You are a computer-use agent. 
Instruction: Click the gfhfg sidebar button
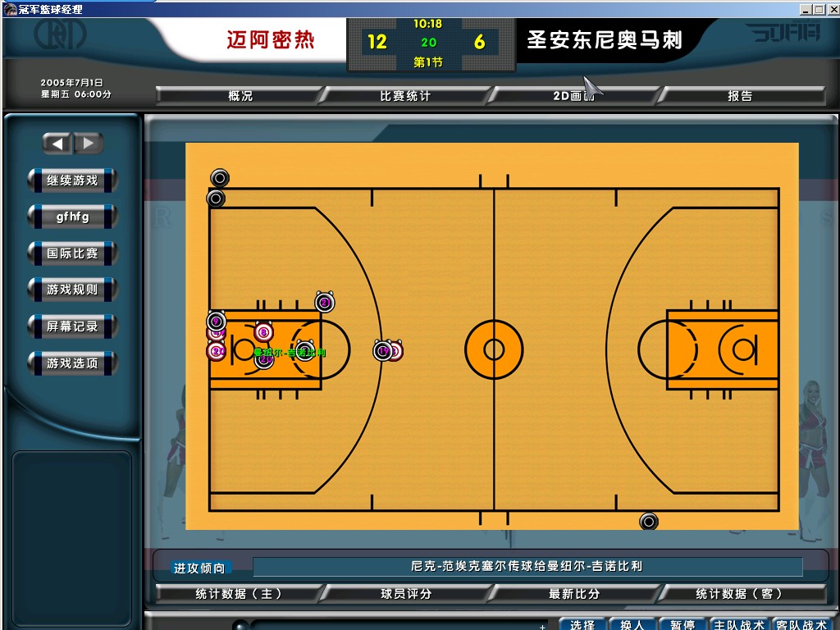(x=72, y=217)
